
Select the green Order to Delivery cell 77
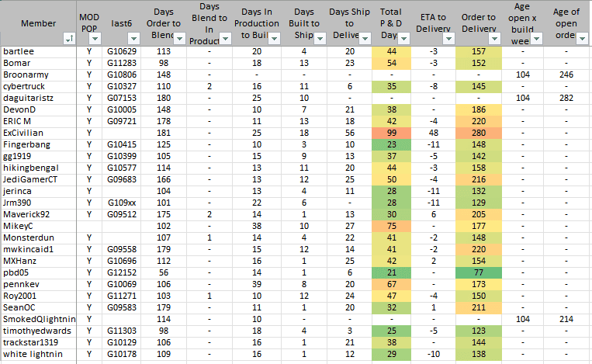point(479,273)
